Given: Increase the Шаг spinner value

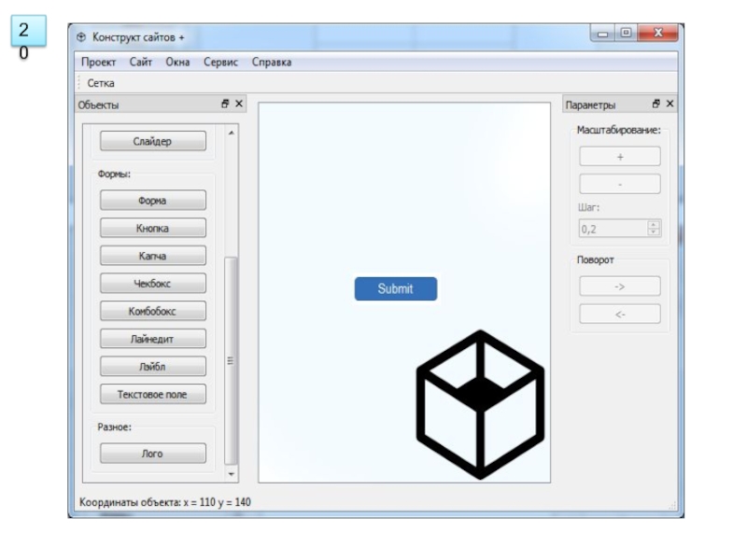Looking at the screenshot, I should [654, 224].
